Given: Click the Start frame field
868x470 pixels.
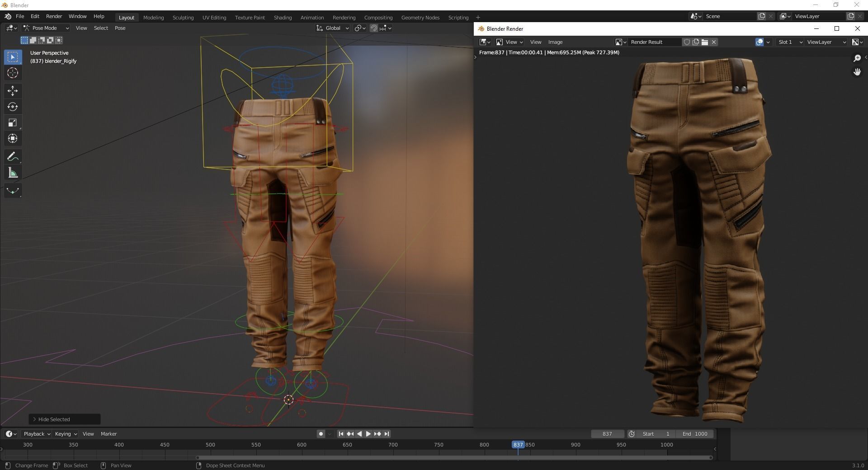Looking at the screenshot, I should click(656, 434).
